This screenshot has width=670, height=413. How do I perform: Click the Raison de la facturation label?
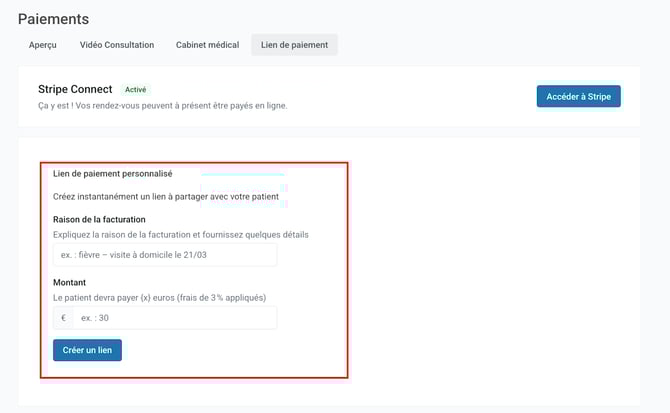99,219
